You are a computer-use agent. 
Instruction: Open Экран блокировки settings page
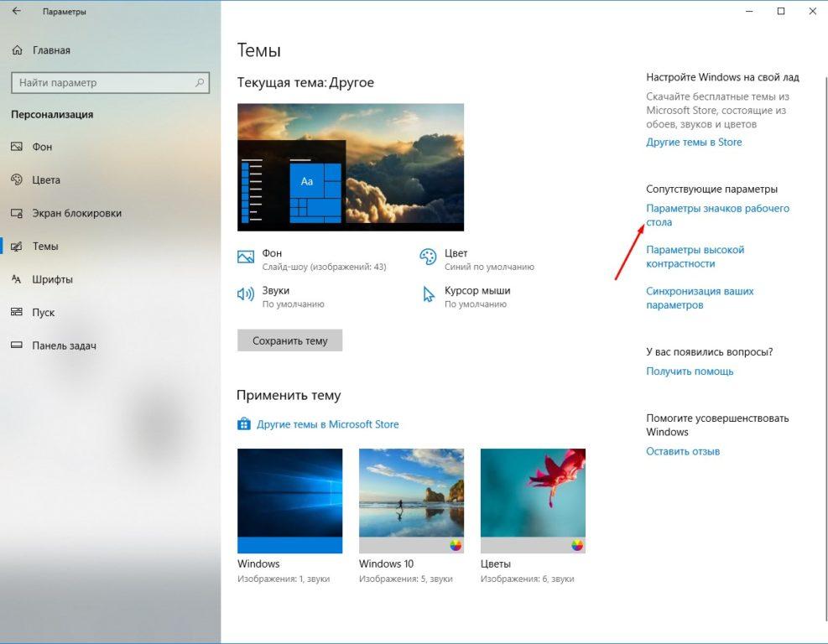tap(77, 213)
